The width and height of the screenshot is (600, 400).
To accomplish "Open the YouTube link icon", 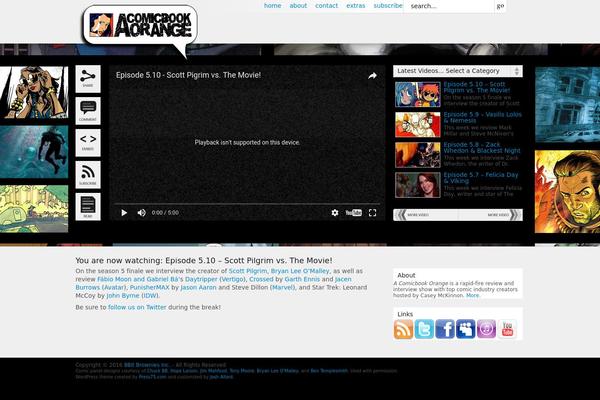I will [507, 329].
